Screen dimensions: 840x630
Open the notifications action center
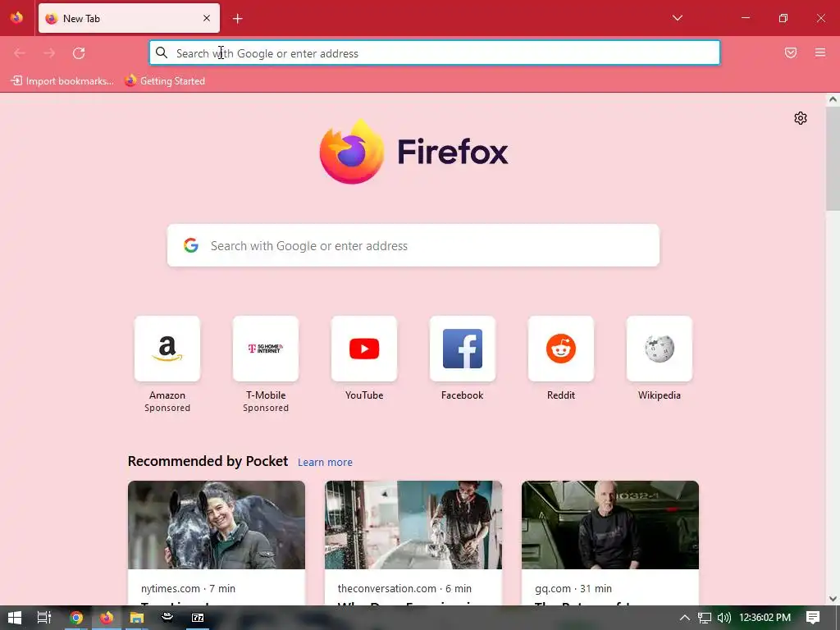813,618
